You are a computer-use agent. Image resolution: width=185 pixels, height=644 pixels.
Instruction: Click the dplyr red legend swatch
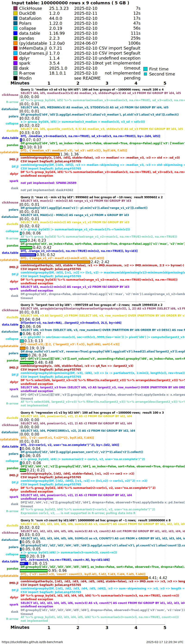pyautogui.click(x=15, y=58)
